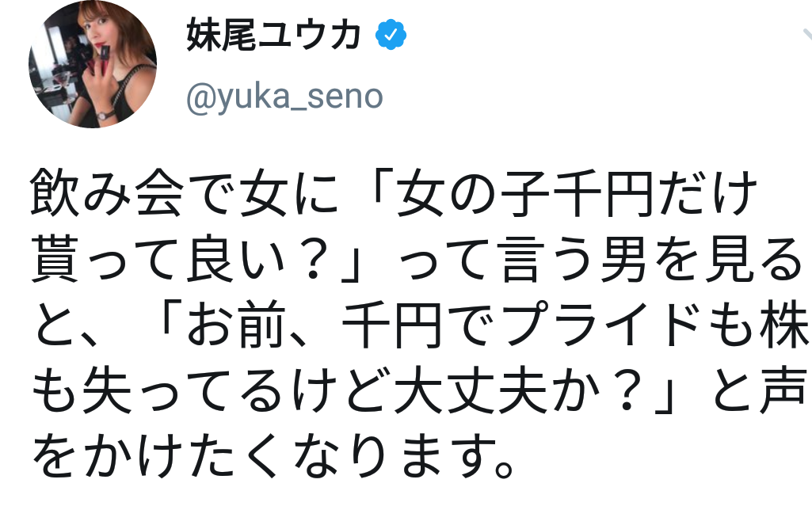This screenshot has height=506, width=812.
Task: Open the round profile avatar photo
Action: tap(93, 64)
